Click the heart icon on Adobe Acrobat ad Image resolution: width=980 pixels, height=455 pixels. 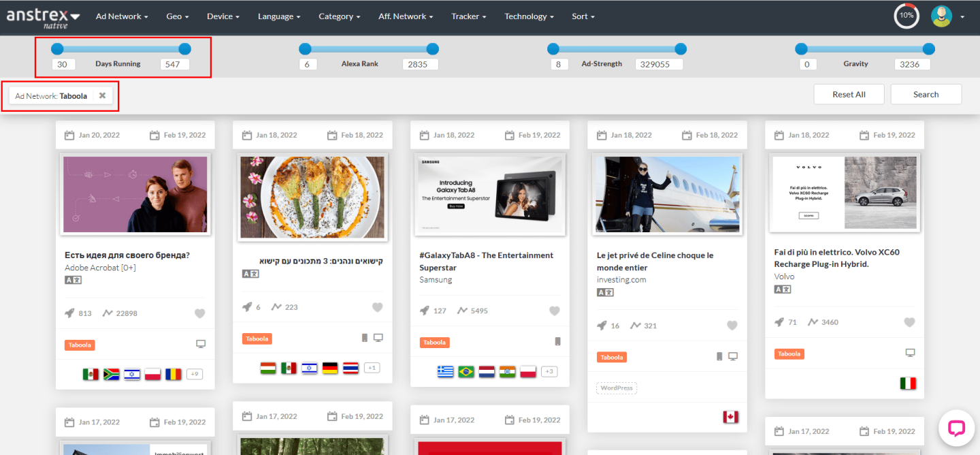click(x=199, y=313)
